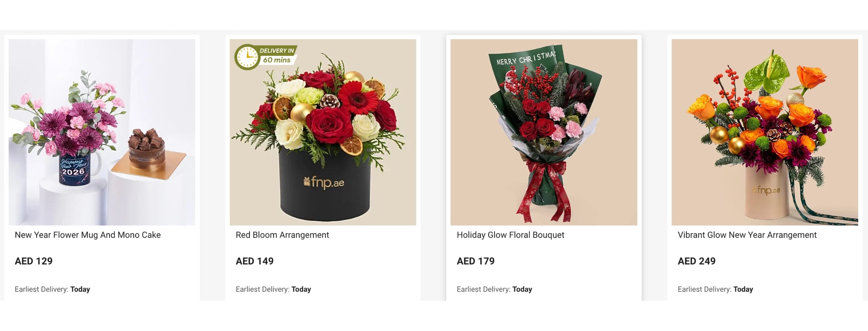Click the Delivery in 60 mins clock badge

[266, 57]
